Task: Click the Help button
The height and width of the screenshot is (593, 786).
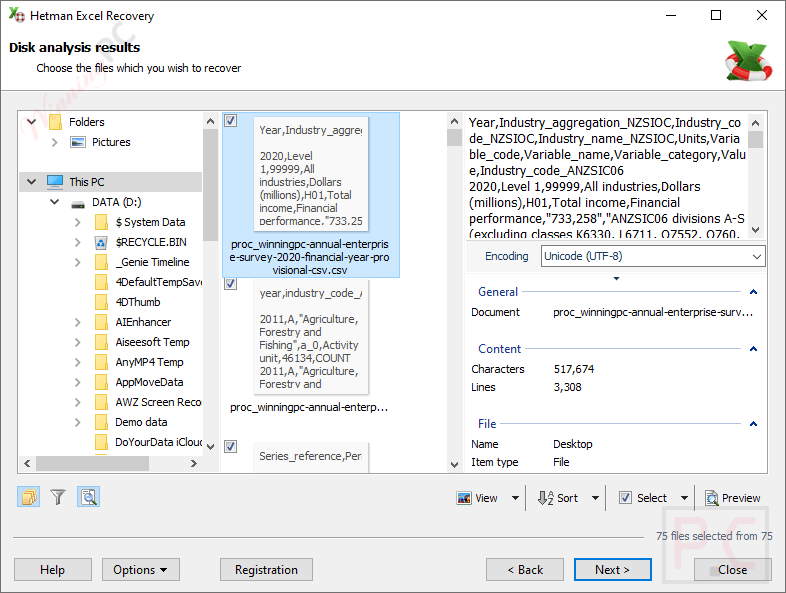Action: click(x=53, y=570)
